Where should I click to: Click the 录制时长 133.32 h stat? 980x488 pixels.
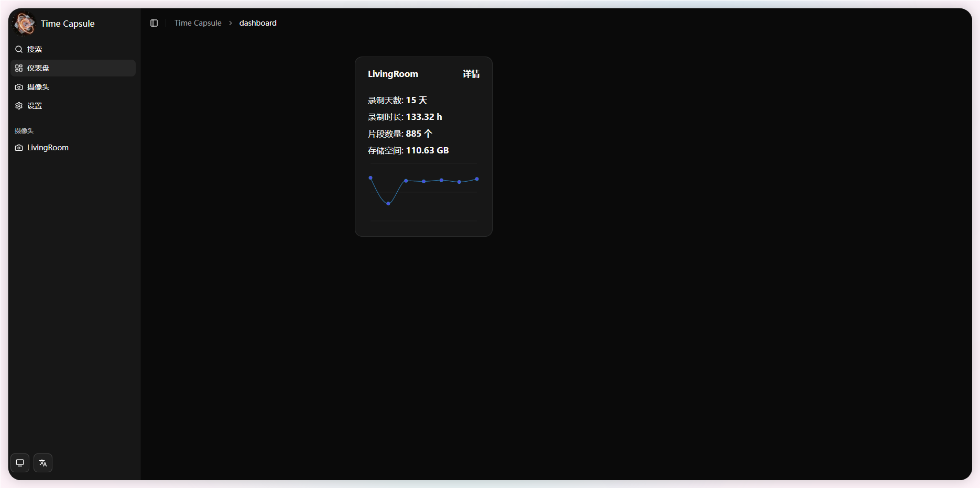click(405, 117)
